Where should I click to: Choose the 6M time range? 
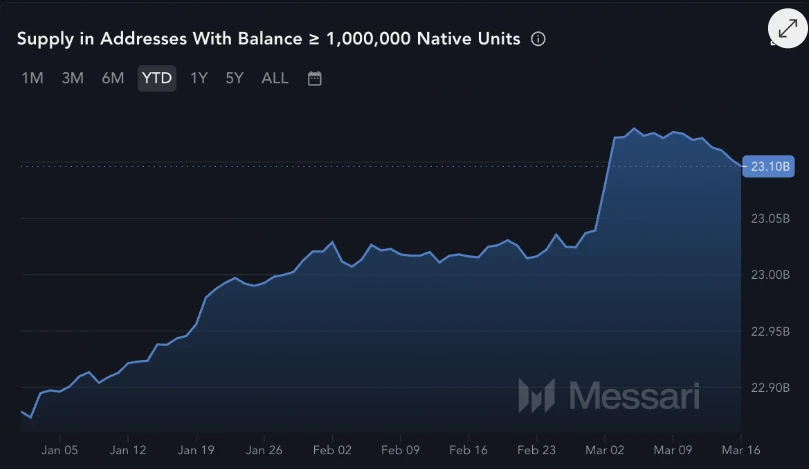pyautogui.click(x=112, y=78)
